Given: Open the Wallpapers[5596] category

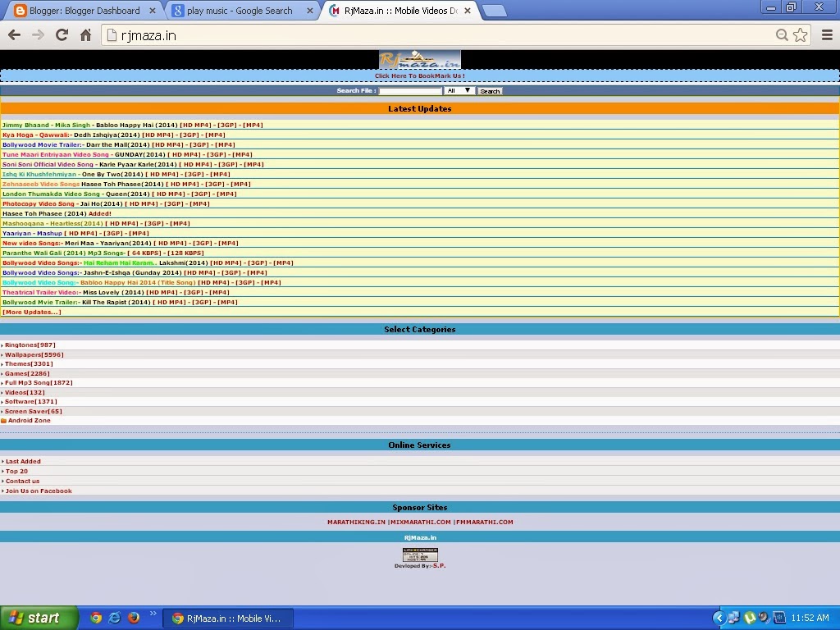Looking at the screenshot, I should (x=34, y=354).
